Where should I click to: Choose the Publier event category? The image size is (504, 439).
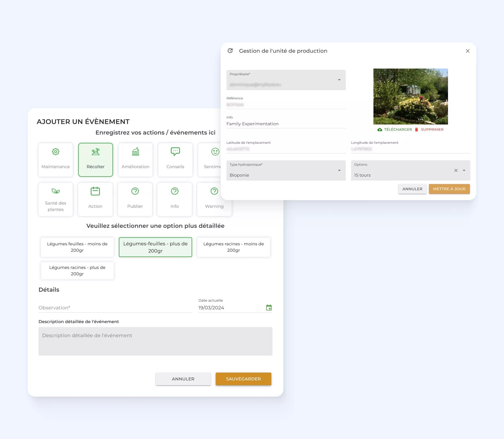pyautogui.click(x=135, y=199)
